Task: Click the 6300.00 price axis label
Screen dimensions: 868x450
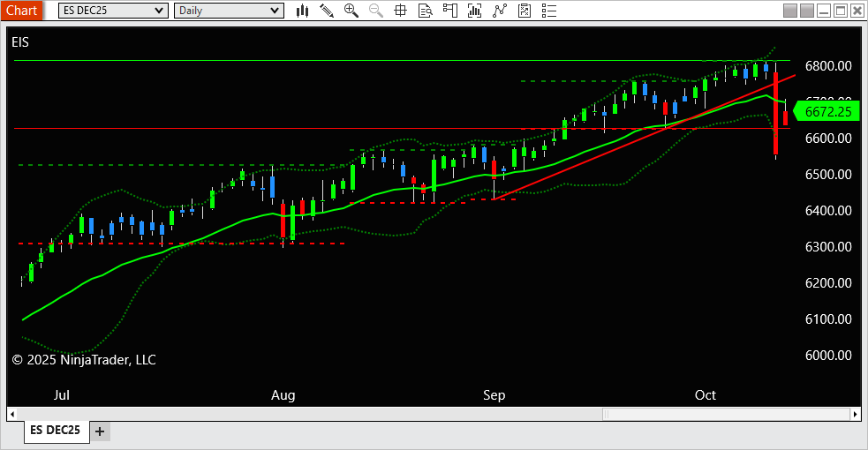Action: (828, 246)
